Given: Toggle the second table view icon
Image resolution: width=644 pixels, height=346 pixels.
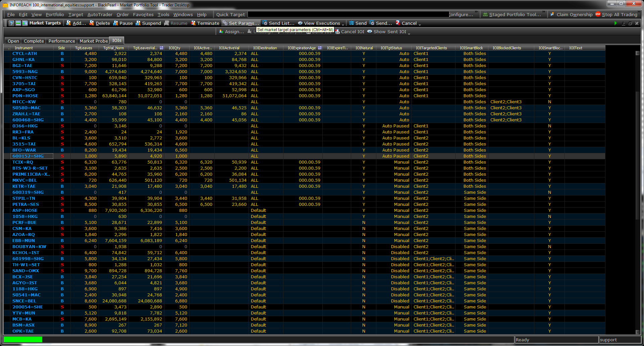Looking at the screenshot, I should point(24,23).
